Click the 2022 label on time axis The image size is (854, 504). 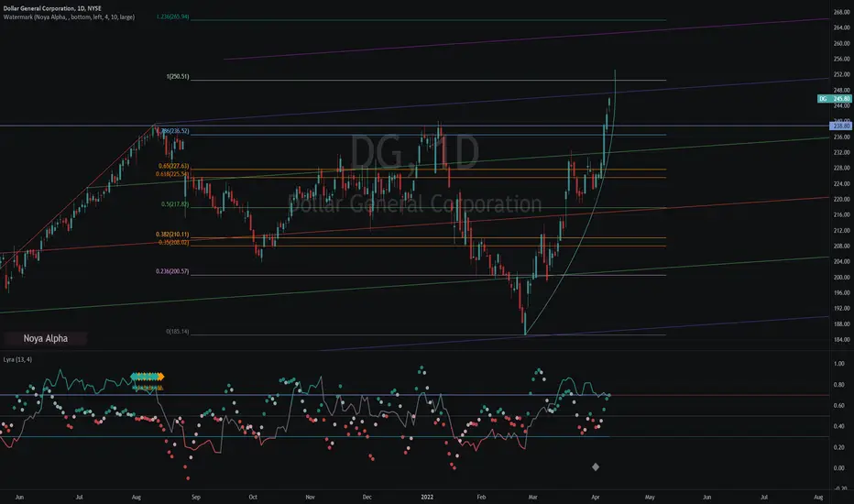click(x=427, y=497)
